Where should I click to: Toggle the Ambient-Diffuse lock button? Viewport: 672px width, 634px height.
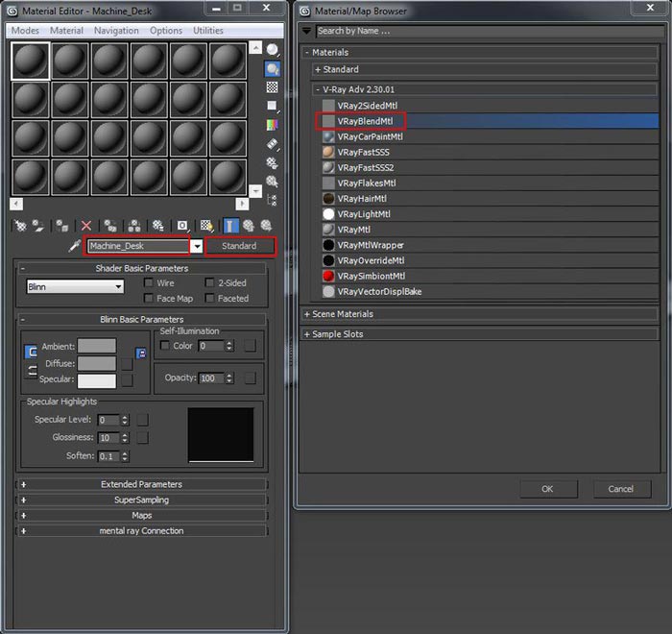pos(31,353)
